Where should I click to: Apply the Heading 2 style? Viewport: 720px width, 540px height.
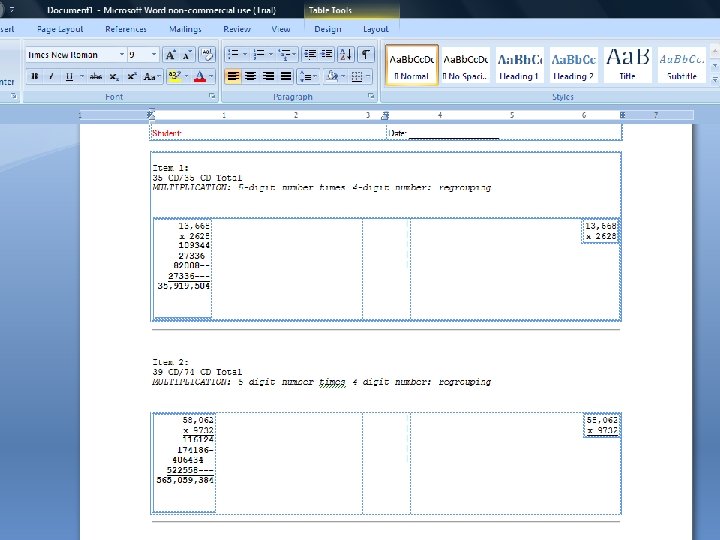point(574,65)
